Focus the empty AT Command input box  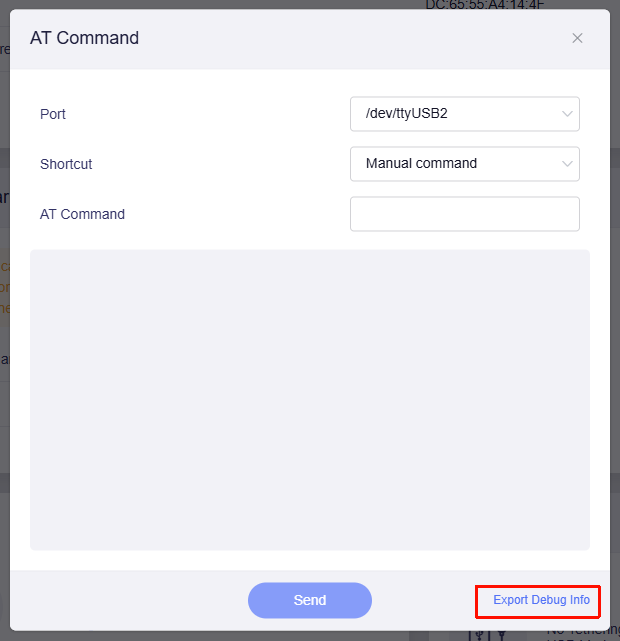point(465,214)
